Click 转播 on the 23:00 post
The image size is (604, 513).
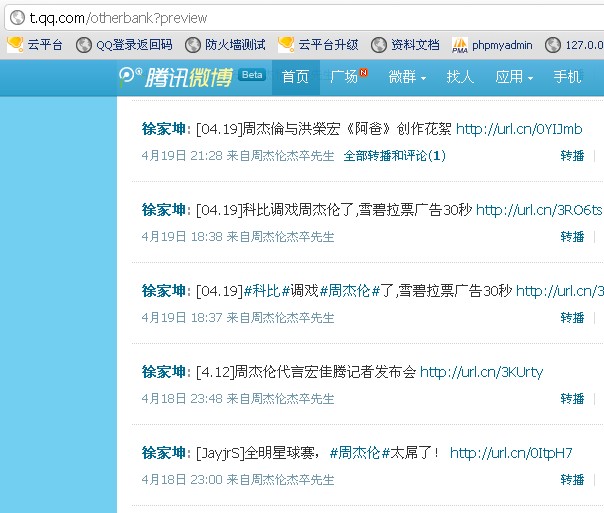click(572, 480)
